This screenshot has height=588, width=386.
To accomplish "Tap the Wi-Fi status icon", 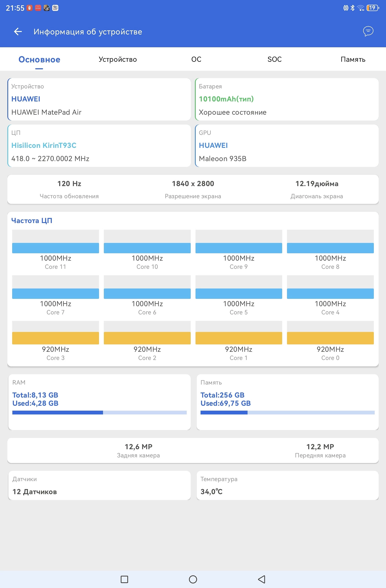I will (361, 8).
